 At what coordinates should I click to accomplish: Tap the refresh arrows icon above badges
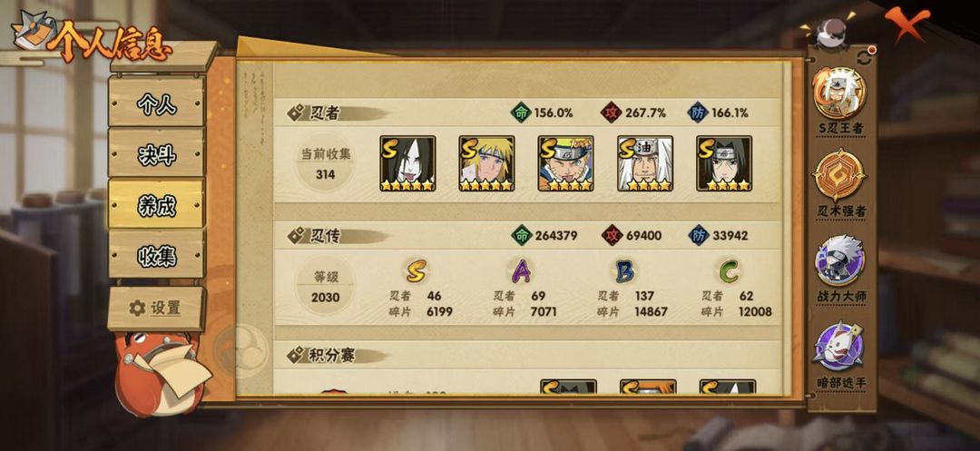(x=865, y=57)
